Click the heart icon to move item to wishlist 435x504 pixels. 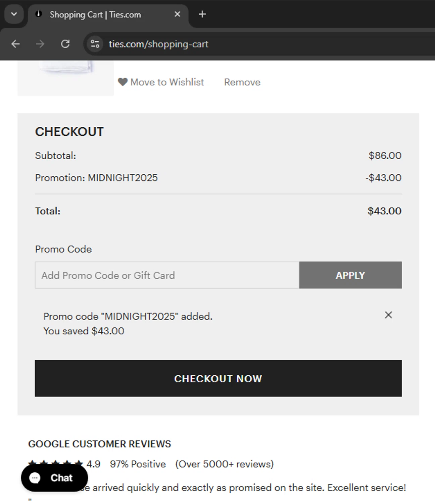[123, 82]
